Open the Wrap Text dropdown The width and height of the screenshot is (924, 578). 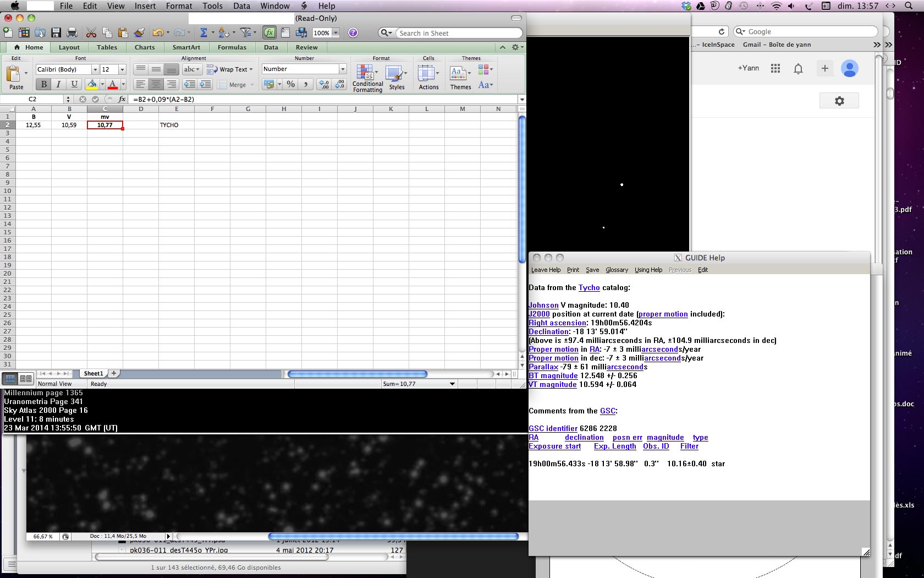tap(251, 69)
